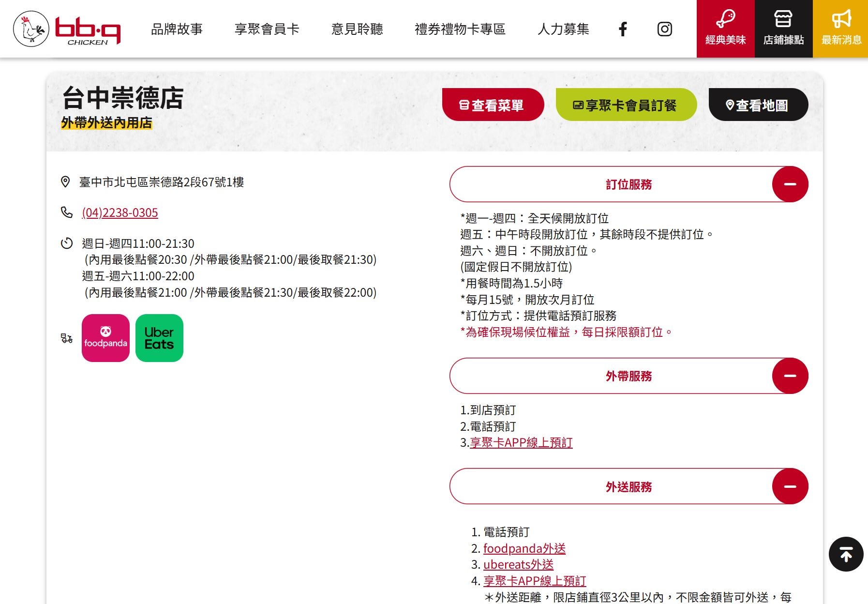Click the 台中崇德店 store title
Image resolution: width=868 pixels, height=604 pixels.
click(123, 98)
